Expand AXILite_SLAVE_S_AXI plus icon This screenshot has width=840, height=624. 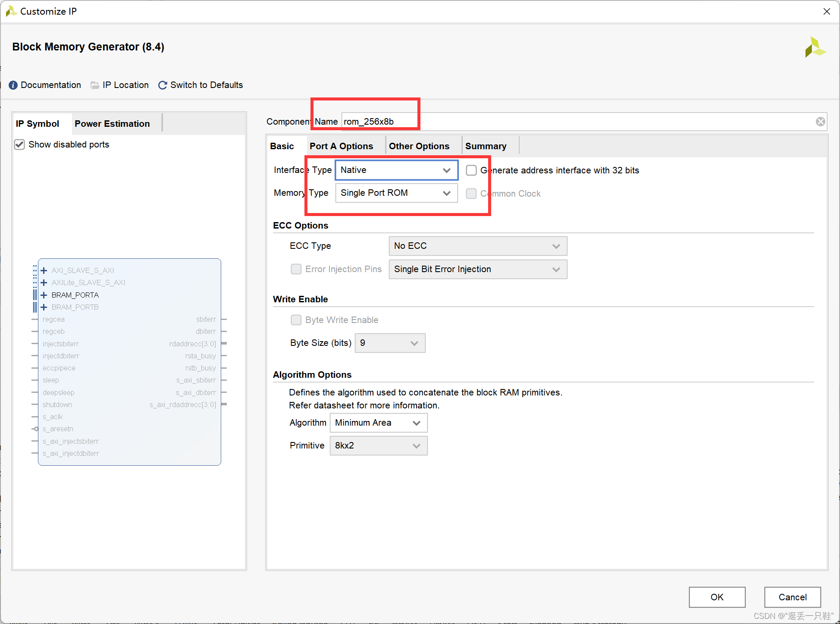tap(44, 282)
